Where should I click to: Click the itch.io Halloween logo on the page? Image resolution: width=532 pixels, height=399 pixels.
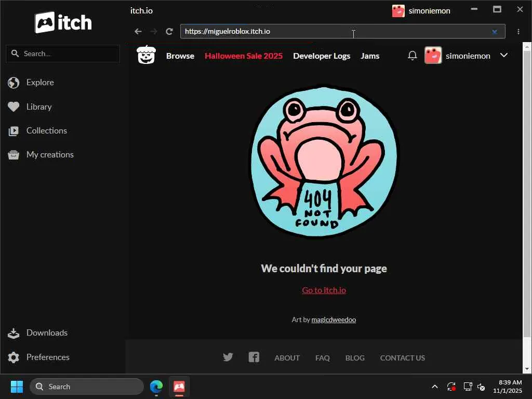pos(146,55)
